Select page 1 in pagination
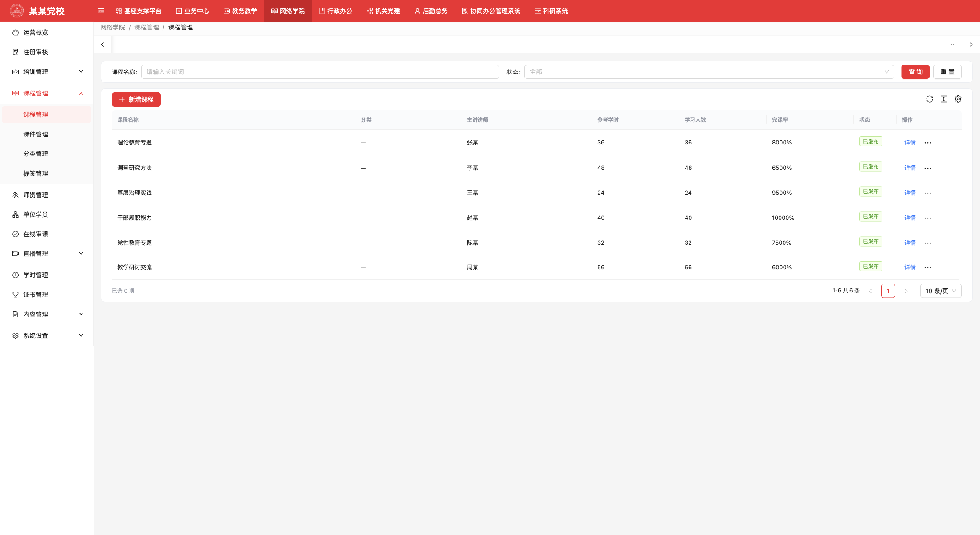The width and height of the screenshot is (980, 535). 888,291
